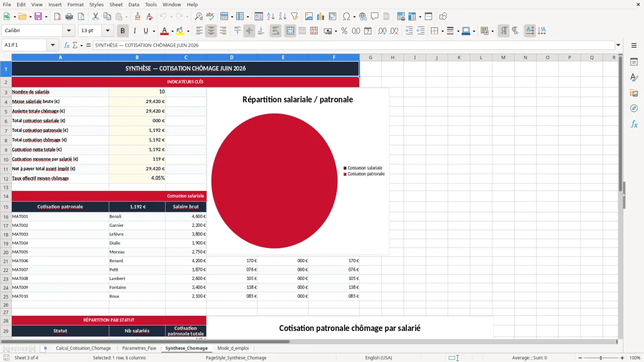Click the Insert Comment icon
Screen dimensions: 644x362
pos(375,17)
